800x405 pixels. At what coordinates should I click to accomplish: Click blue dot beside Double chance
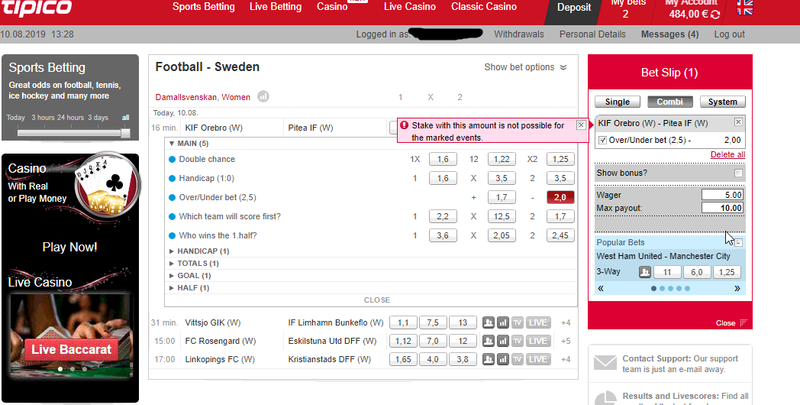coord(172,159)
